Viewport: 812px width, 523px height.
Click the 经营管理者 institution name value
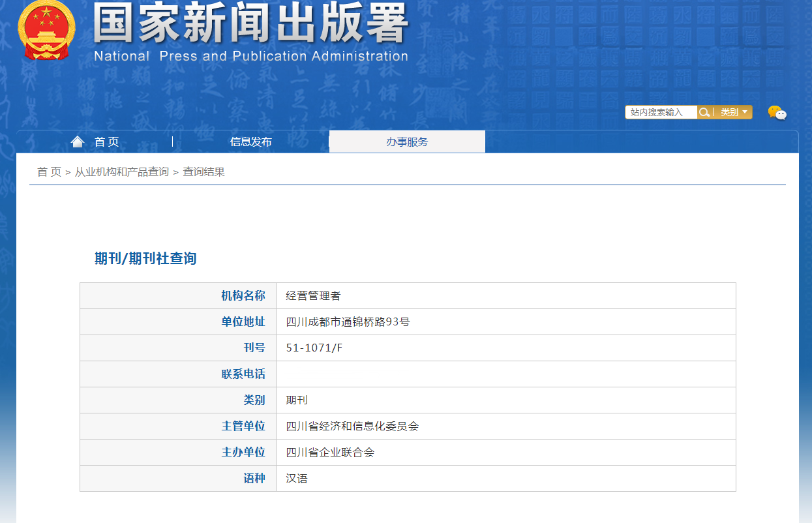coord(313,296)
